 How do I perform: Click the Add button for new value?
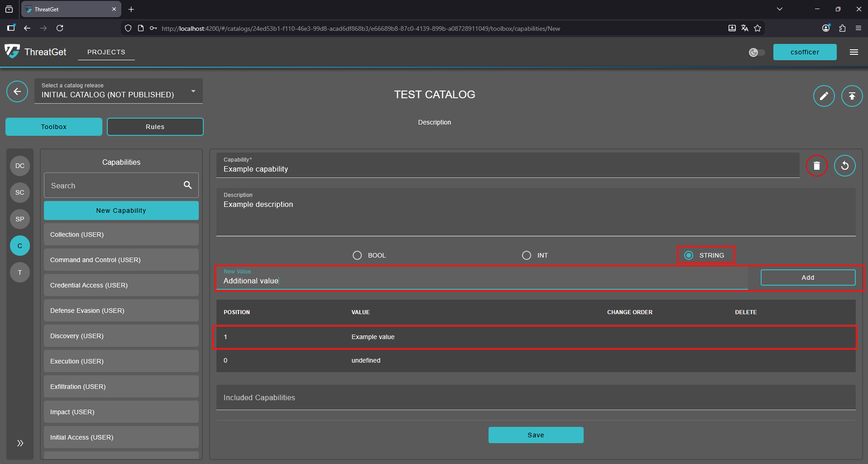807,277
